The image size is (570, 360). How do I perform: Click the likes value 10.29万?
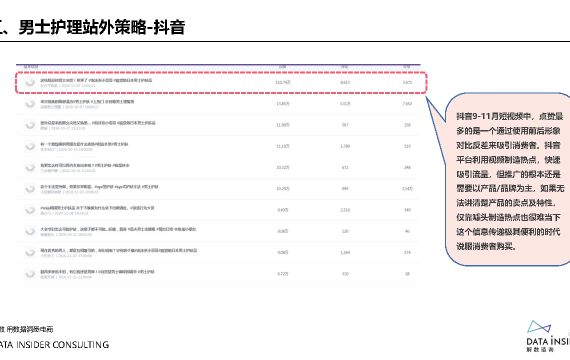coord(283,189)
